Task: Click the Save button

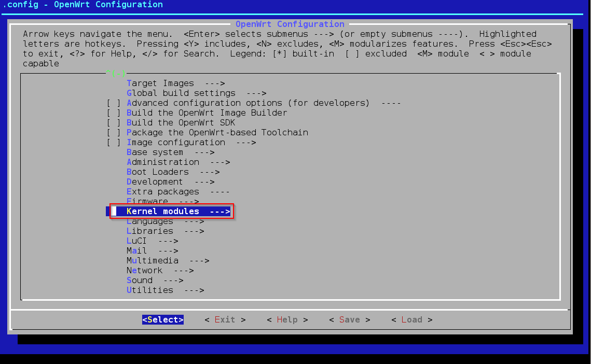Action: 349,320
